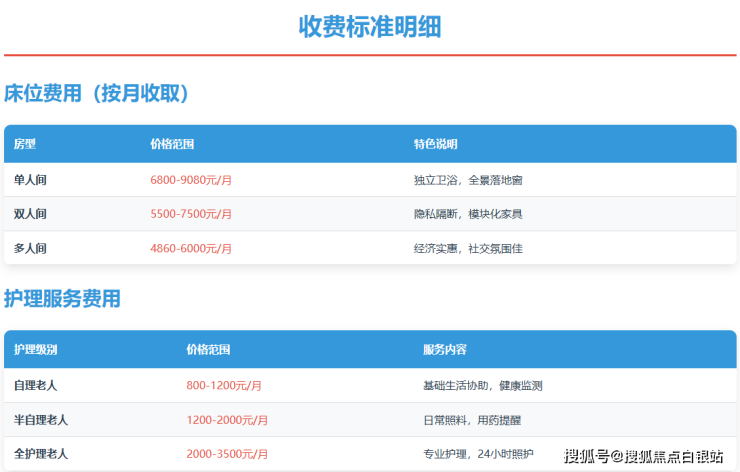Click the 房型 column header
Image resolution: width=740 pixels, height=472 pixels.
(25, 144)
